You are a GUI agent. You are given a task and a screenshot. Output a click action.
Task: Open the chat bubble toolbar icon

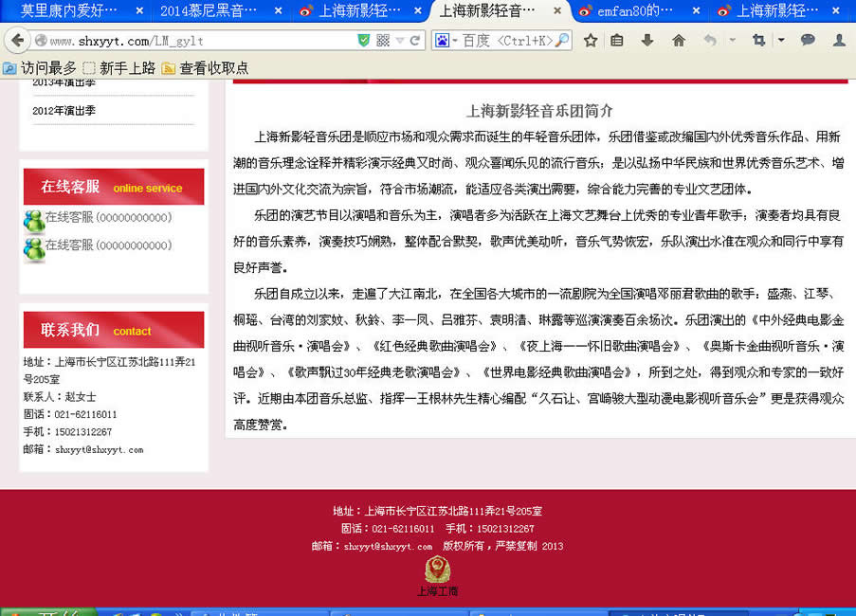click(808, 40)
